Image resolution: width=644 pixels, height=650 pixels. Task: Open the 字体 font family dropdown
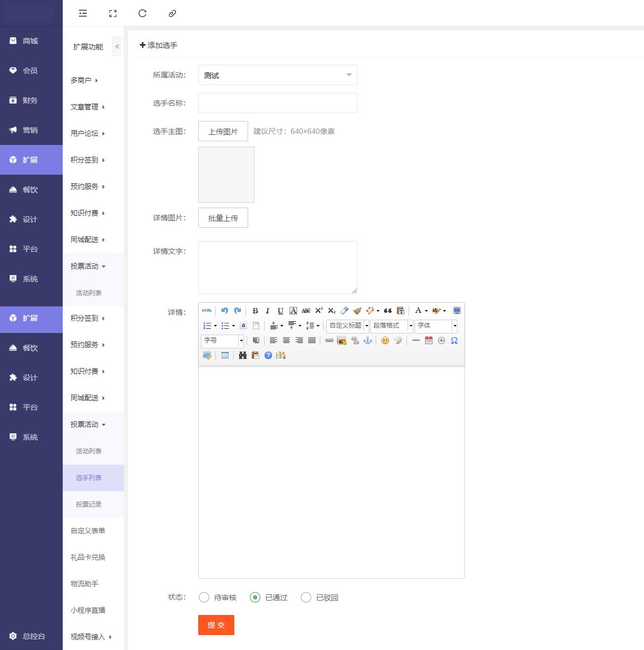(436, 326)
